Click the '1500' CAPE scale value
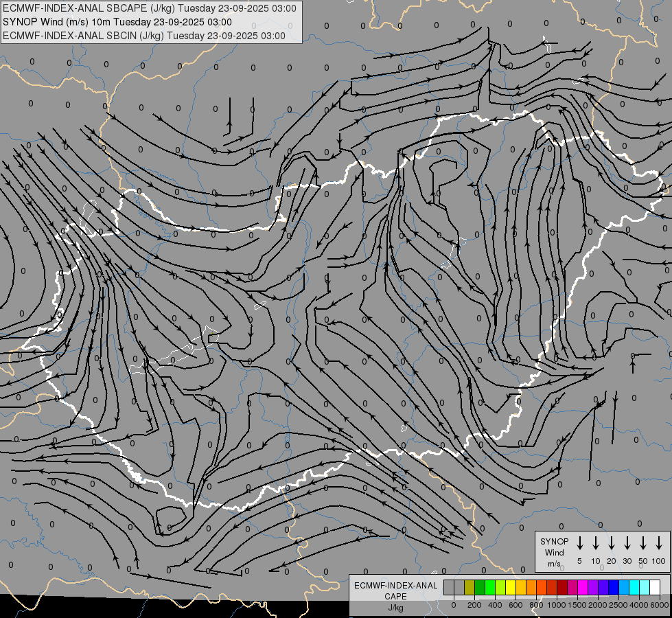This screenshot has width=672, height=618. point(577,605)
